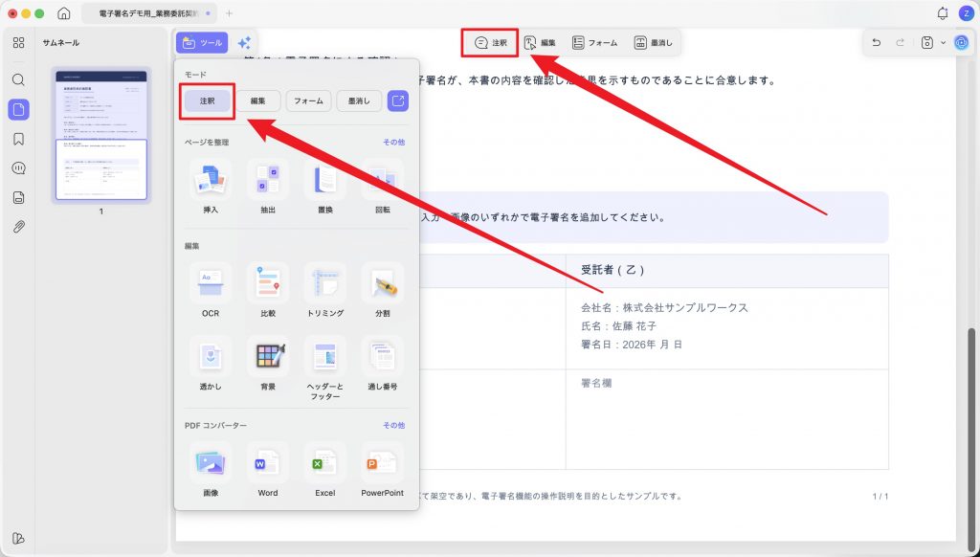Click the 置換 page tool
980x557 pixels.
[325, 187]
